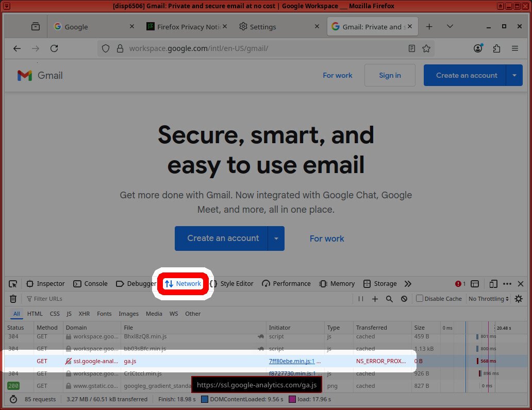The width and height of the screenshot is (532, 410).
Task: Open the Create an account split-button arrow
Action: [x=514, y=75]
